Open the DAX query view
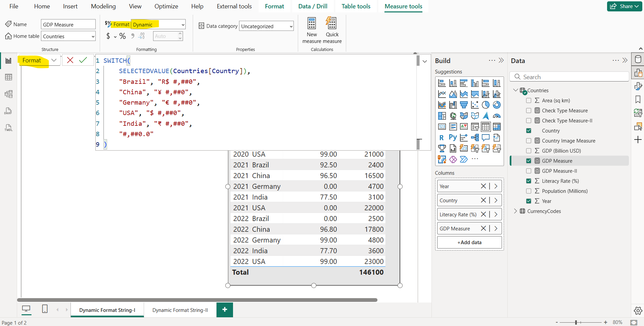 coord(8,111)
